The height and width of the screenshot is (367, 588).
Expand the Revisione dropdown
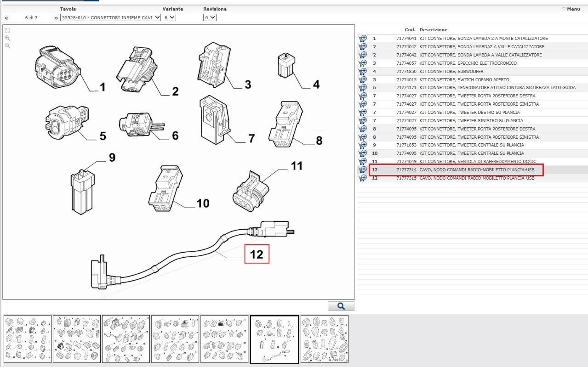(210, 17)
